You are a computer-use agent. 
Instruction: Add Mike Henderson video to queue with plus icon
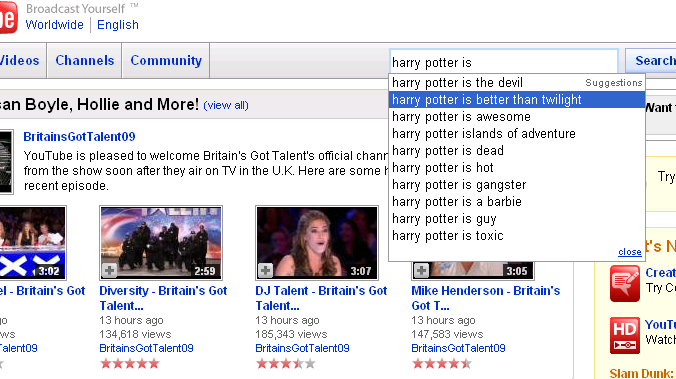coord(421,270)
